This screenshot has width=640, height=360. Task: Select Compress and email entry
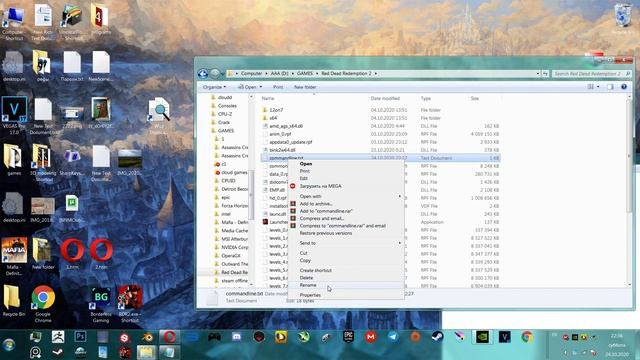322,218
